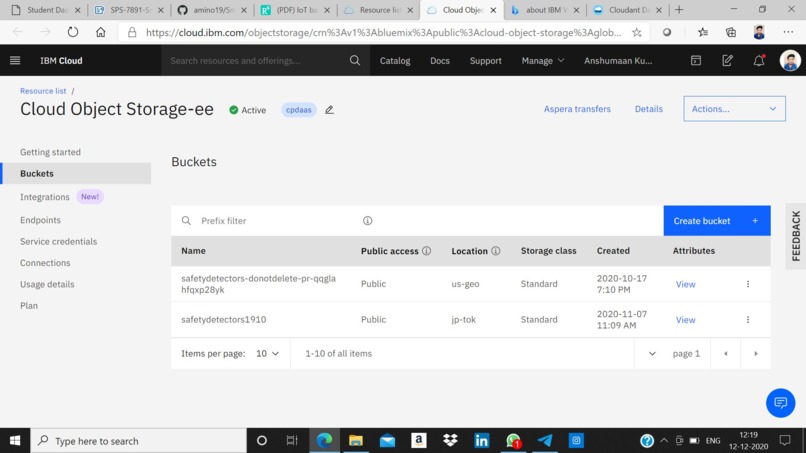806x453 pixels.
Task: Open the chat support bubble icon
Action: point(780,403)
